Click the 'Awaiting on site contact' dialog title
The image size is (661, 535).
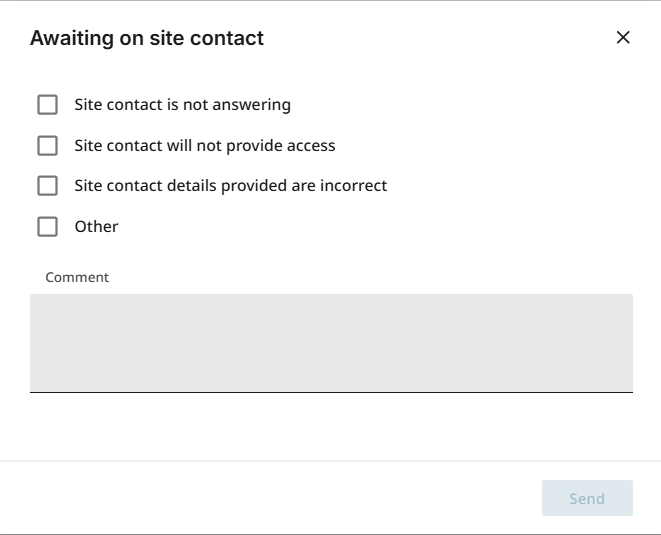coord(147,39)
